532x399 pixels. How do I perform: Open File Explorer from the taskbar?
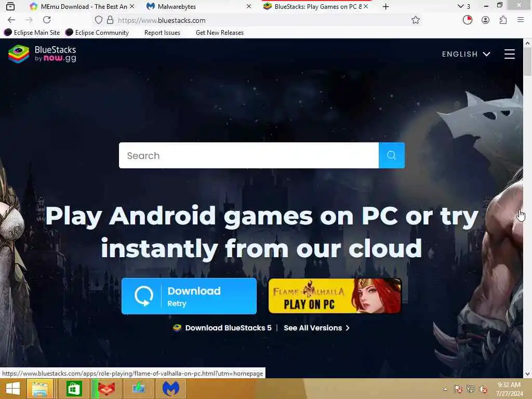click(40, 389)
